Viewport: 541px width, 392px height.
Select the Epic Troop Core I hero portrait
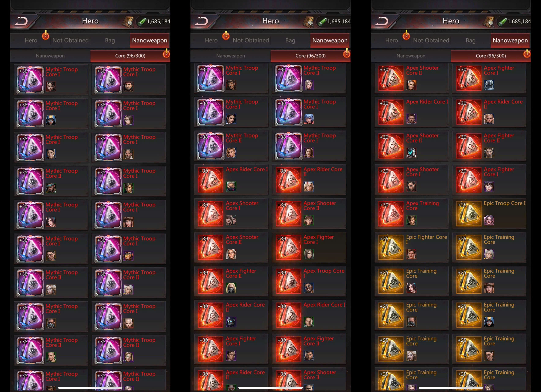coord(489,220)
